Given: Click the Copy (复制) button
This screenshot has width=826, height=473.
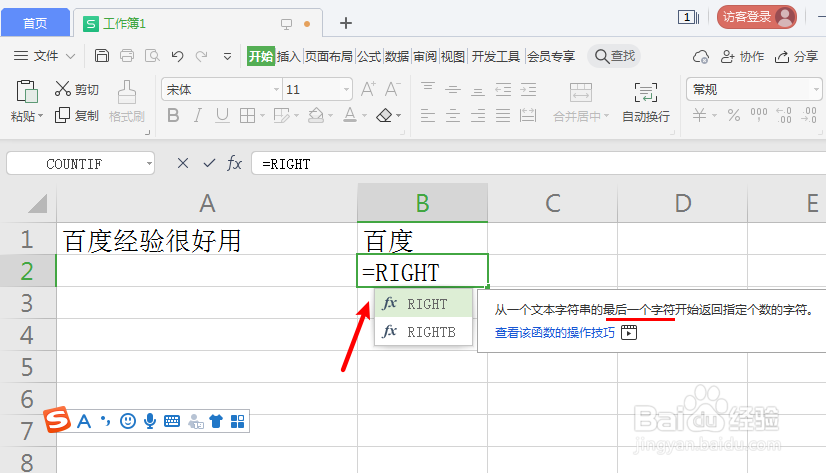Looking at the screenshot, I should point(77,115).
